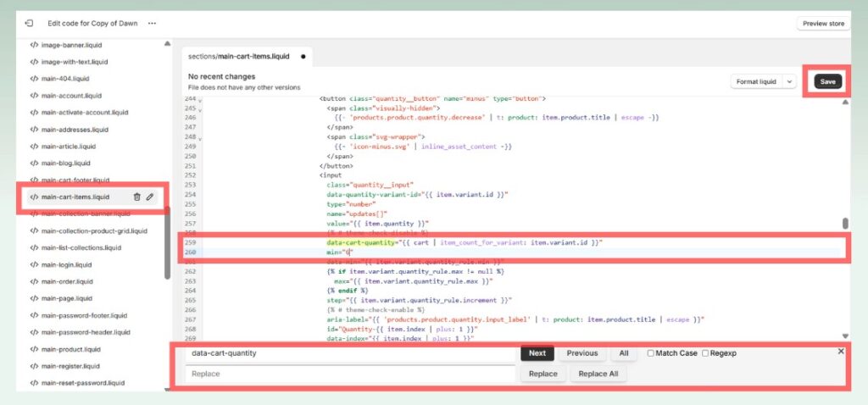This screenshot has width=868, height=405.
Task: Rename main-cart-items.liquid with pencil icon
Action: click(x=149, y=197)
